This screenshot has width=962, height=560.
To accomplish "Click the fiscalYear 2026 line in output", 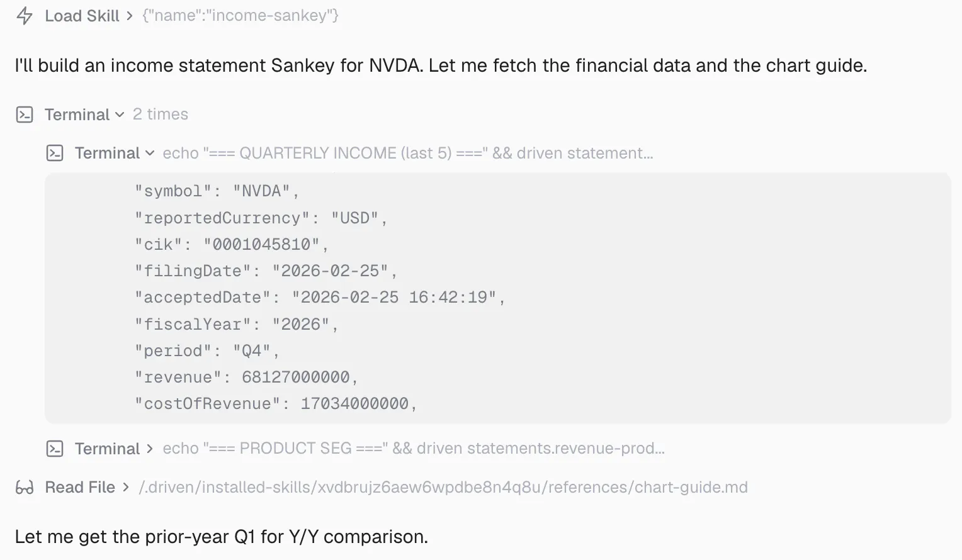I will click(x=236, y=325).
